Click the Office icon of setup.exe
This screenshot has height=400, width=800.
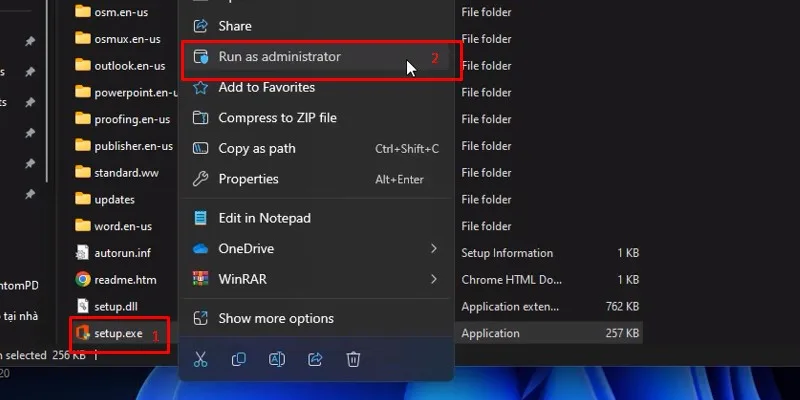(83, 333)
